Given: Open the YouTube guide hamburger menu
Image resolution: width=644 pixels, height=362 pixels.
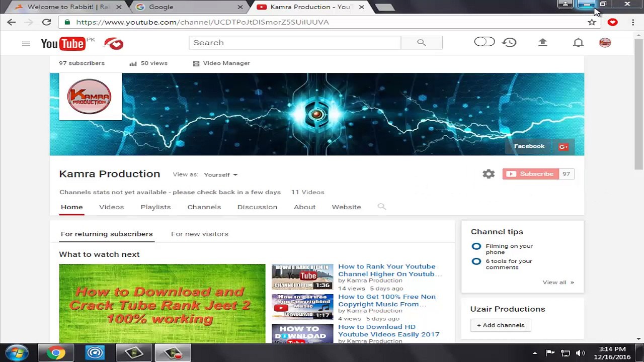Looking at the screenshot, I should pos(26,44).
